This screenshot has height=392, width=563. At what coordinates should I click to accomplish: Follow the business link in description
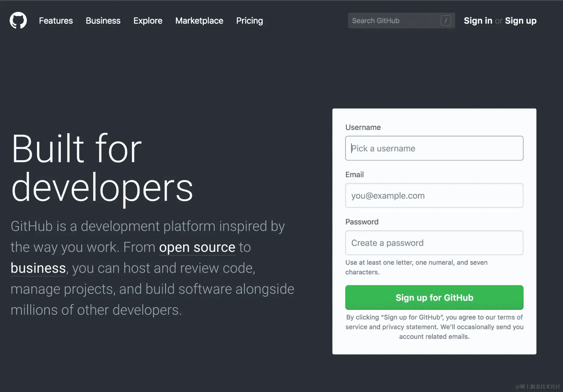pos(38,268)
